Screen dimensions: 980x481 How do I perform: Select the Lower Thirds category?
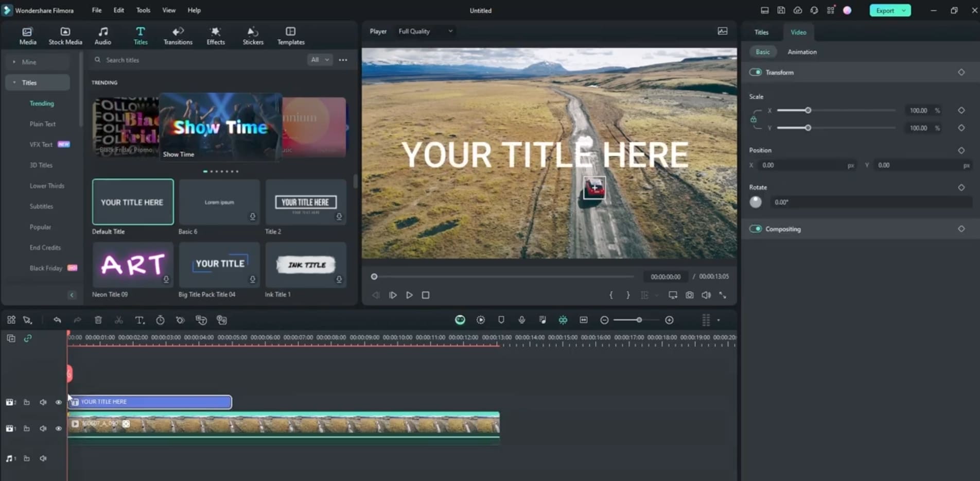click(x=47, y=186)
